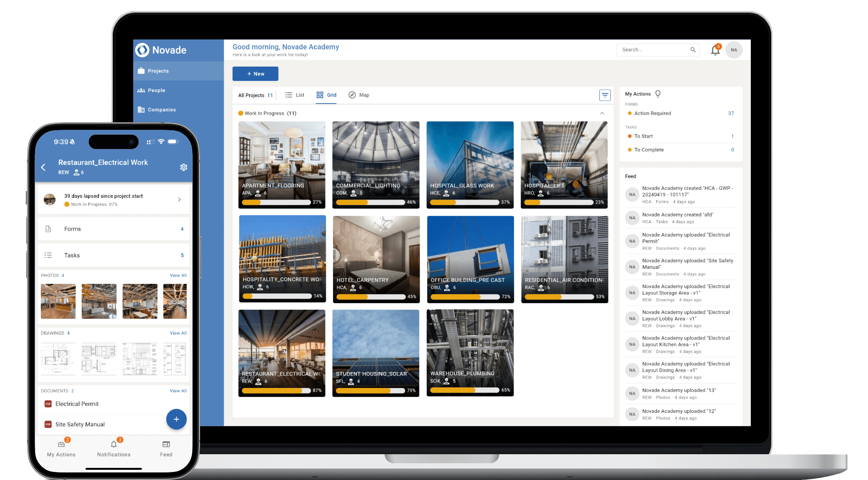The image size is (868, 480).
Task: Open Action Required forms count
Action: coord(731,113)
